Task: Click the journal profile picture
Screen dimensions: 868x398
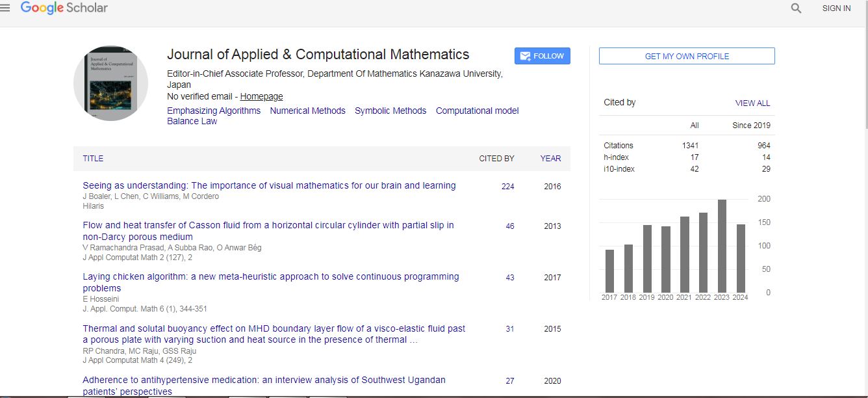Action: 110,83
